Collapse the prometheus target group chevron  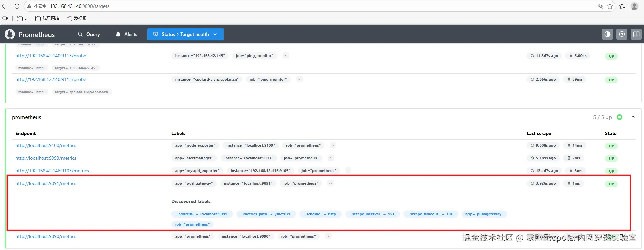pos(633,117)
